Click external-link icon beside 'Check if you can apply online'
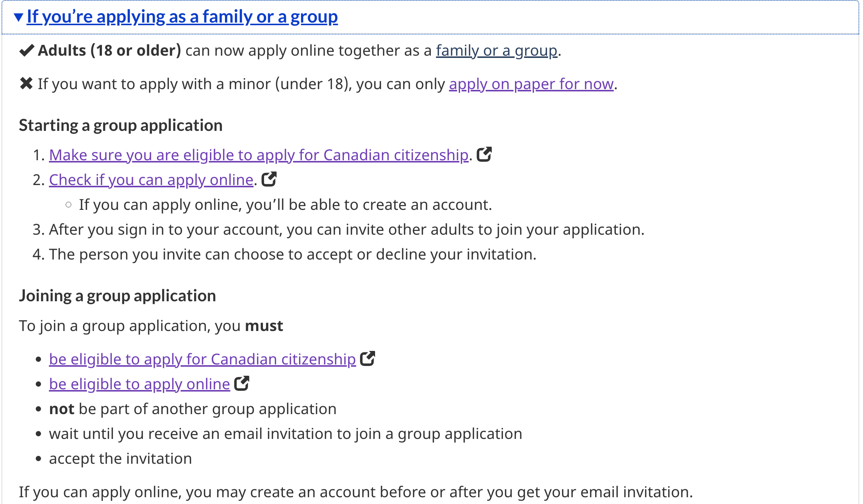Image resolution: width=863 pixels, height=504 pixels. click(269, 179)
